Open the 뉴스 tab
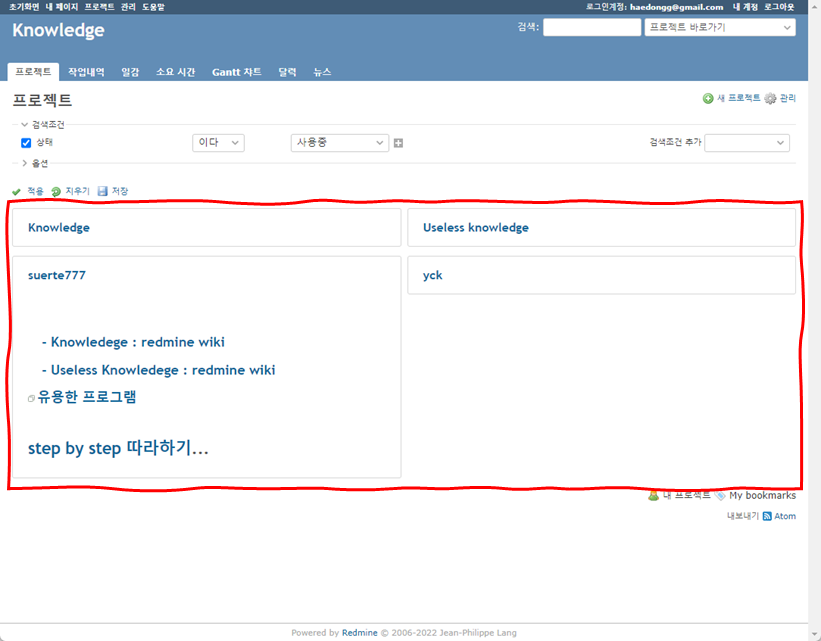This screenshot has width=821, height=641. tap(322, 72)
